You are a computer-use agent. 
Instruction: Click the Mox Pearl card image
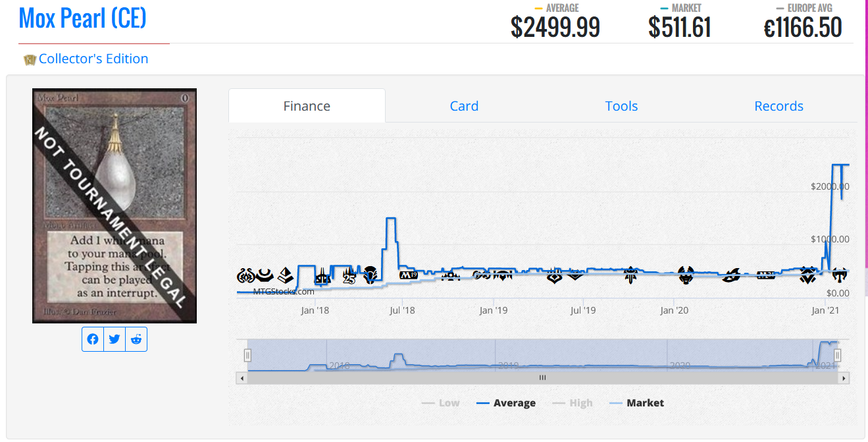tap(115, 206)
